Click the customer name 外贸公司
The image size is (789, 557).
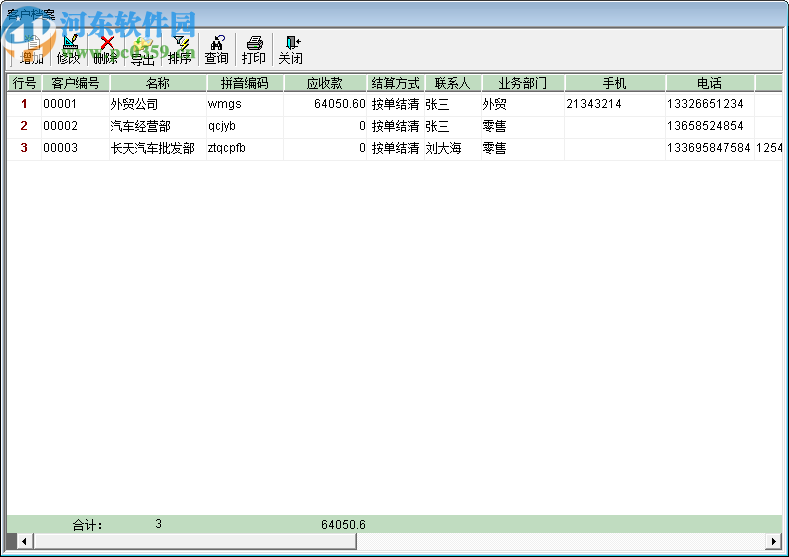point(134,104)
